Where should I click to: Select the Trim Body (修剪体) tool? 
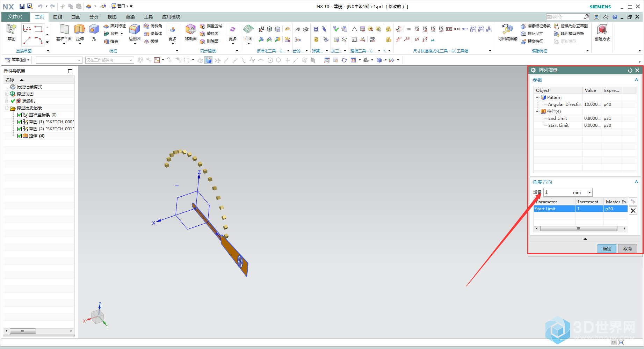pos(153,34)
